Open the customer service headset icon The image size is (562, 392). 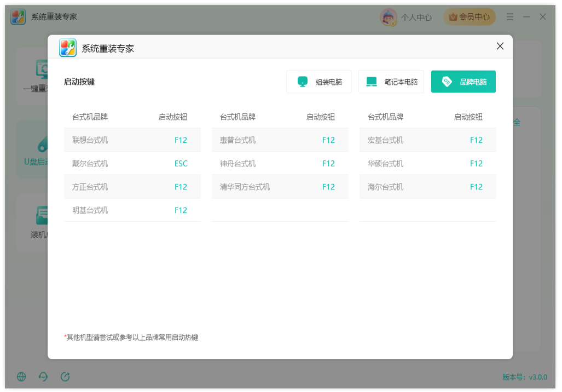click(x=43, y=377)
